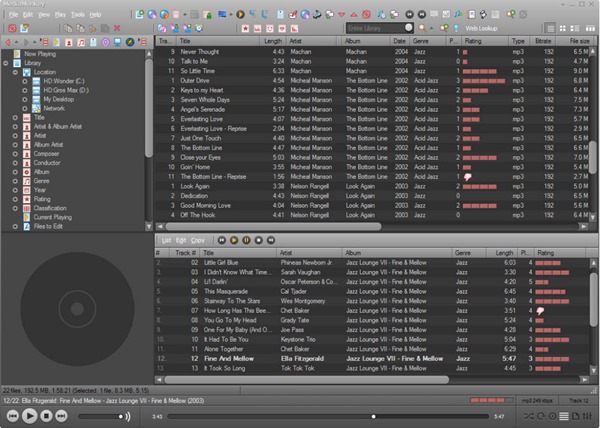Toggle repeat in the player bar
This screenshot has height=428, width=600.
[541, 416]
